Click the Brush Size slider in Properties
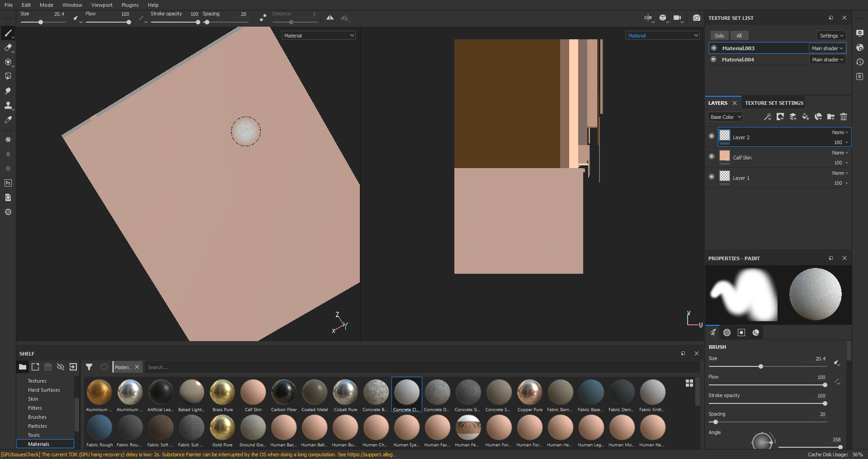Viewport: 868px width, 459px height. click(x=767, y=366)
